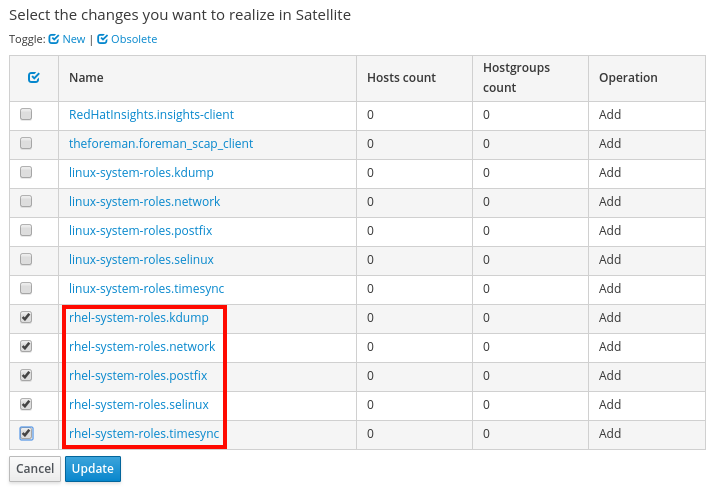
Task: Select the theforeman.foreman_scap_client checkbox
Action: (x=26, y=143)
